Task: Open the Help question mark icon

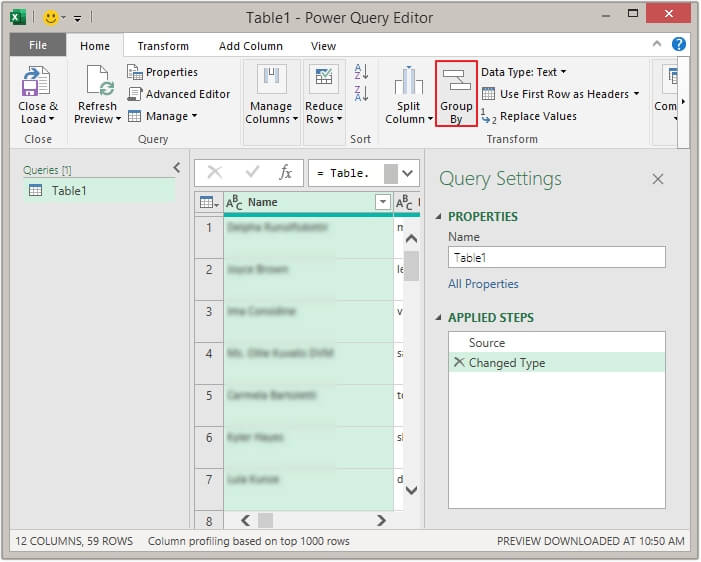Action: 679,45
